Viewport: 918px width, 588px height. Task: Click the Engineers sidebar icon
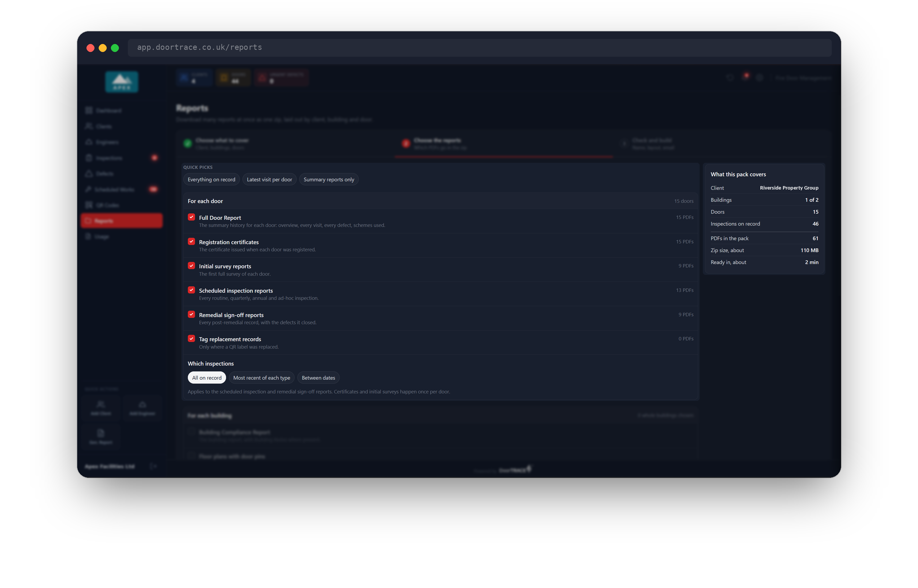[89, 142]
